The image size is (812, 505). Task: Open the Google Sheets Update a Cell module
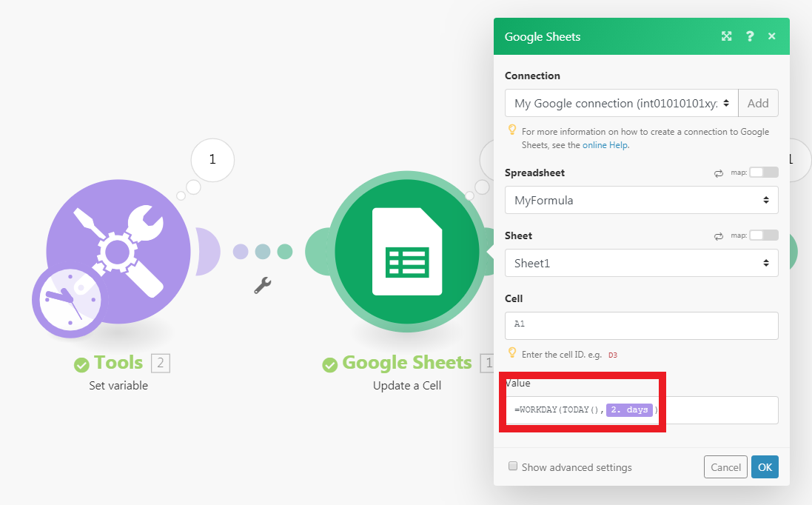pos(407,252)
